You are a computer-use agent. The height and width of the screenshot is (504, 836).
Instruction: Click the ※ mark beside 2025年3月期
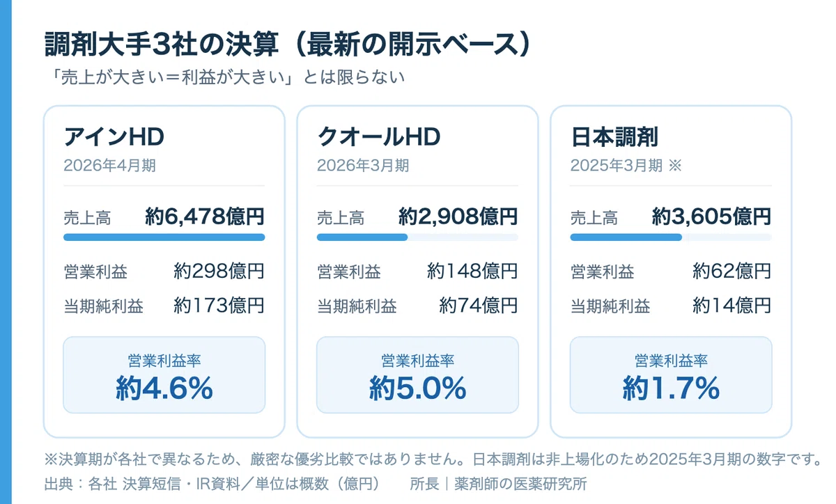pos(674,166)
